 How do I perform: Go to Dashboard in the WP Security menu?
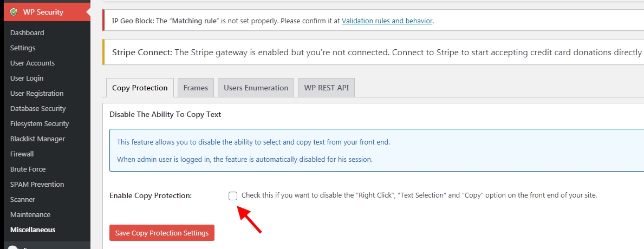pyautogui.click(x=27, y=32)
